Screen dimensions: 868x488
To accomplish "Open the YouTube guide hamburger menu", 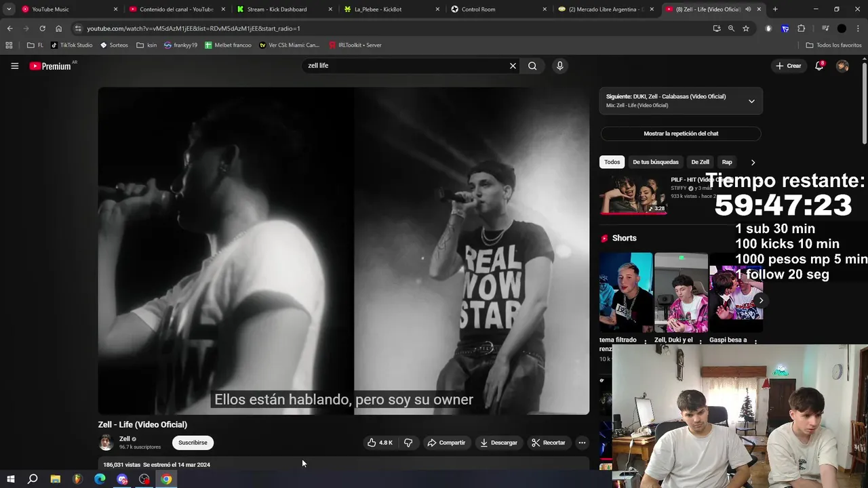I will click(x=14, y=66).
